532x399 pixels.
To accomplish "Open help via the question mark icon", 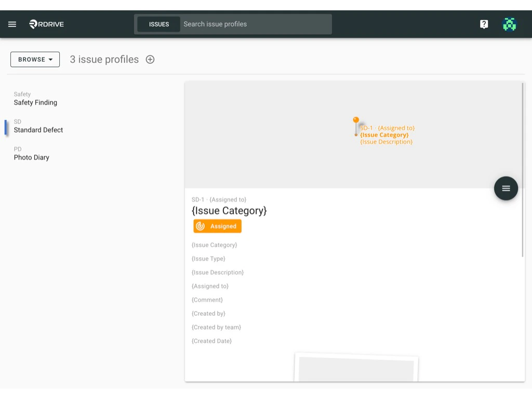I will pos(484,24).
